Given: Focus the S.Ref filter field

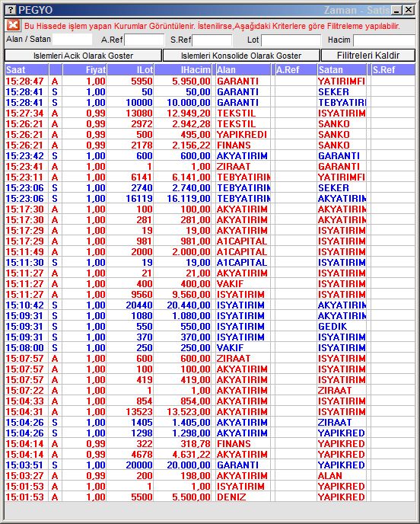Looking at the screenshot, I should 212,40.
